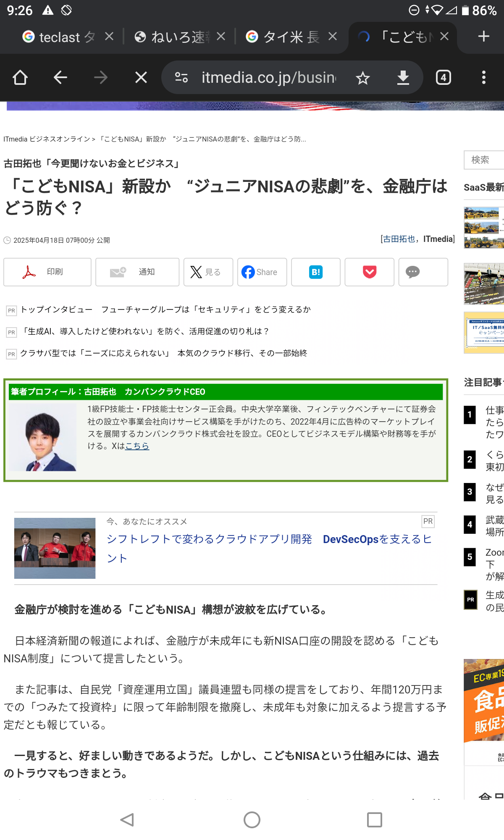The width and height of the screenshot is (504, 840).
Task: Switch to the ねいろ速報 tab
Action: pyautogui.click(x=172, y=37)
